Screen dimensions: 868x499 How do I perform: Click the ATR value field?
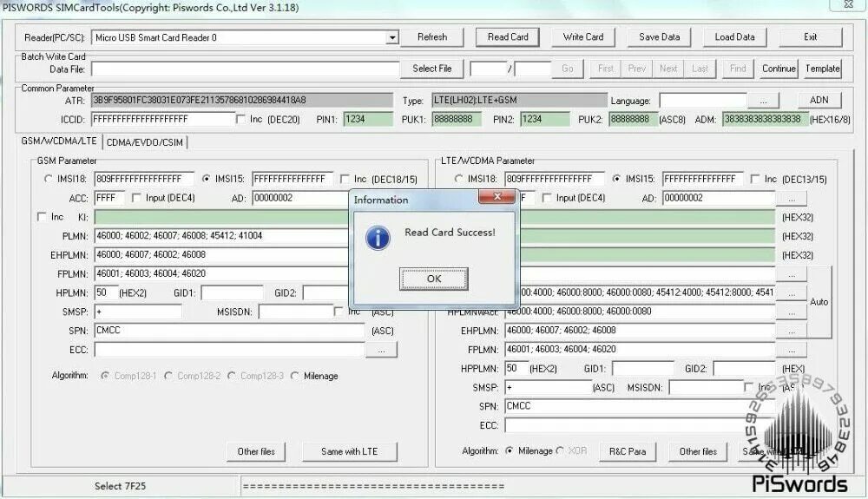pyautogui.click(x=242, y=100)
